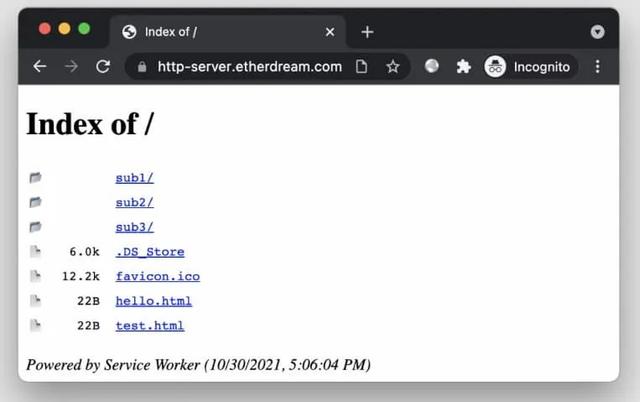640x402 pixels.
Task: Bookmark this page with star icon
Action: (392, 67)
